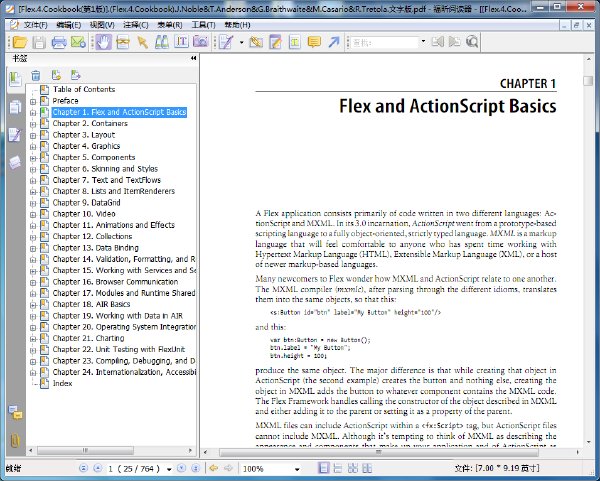Select the eraser tool icon

(x=256, y=42)
